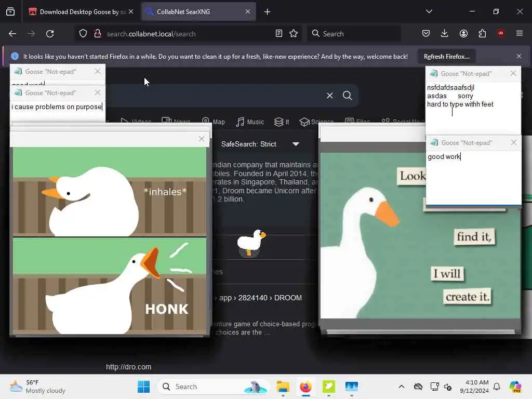Close the HONK goose meme window
This screenshot has width=532, height=399.
[202, 139]
